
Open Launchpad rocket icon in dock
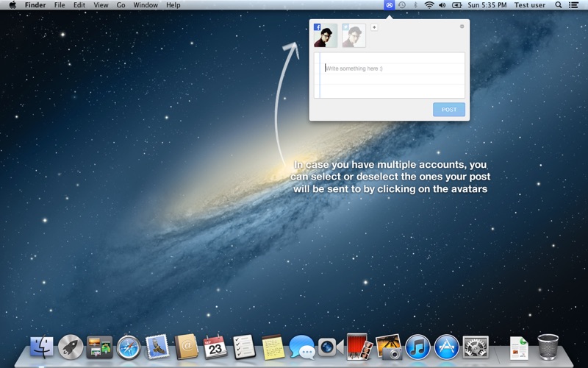(x=71, y=347)
